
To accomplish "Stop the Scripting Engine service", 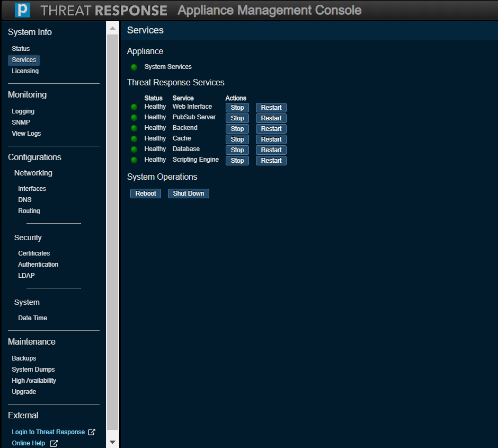I will tap(237, 161).
